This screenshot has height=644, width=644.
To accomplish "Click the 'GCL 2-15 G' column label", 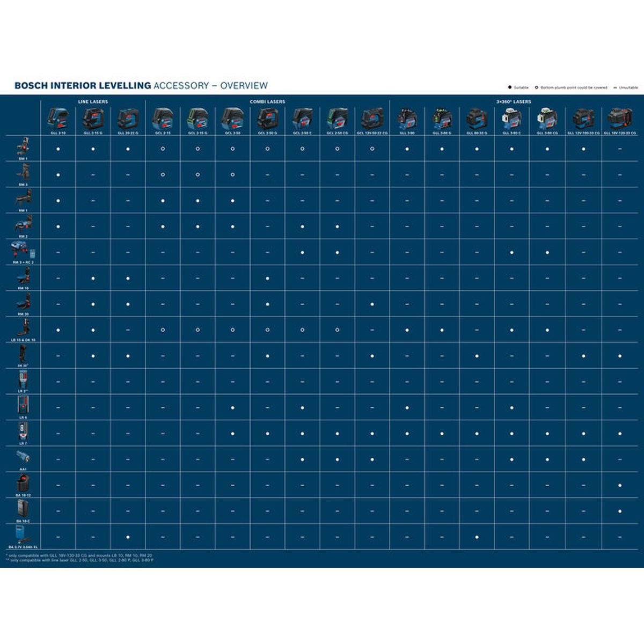I will pyautogui.click(x=197, y=133).
